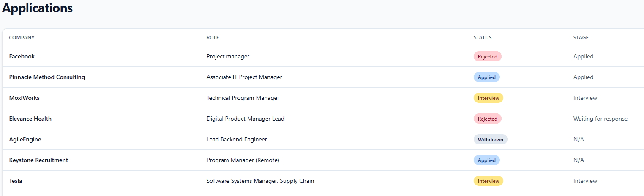Click the Project manager role text
Screen dimensions: 644x196
(x=228, y=56)
